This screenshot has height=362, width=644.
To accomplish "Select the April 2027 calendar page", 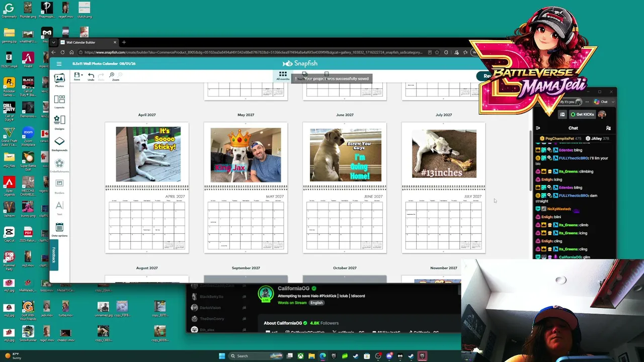I will coord(147,188).
